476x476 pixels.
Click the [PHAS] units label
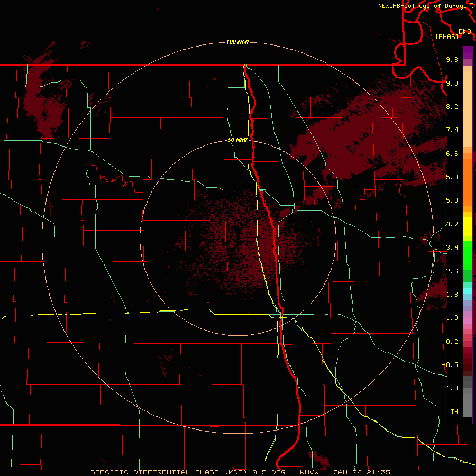pyautogui.click(x=447, y=36)
